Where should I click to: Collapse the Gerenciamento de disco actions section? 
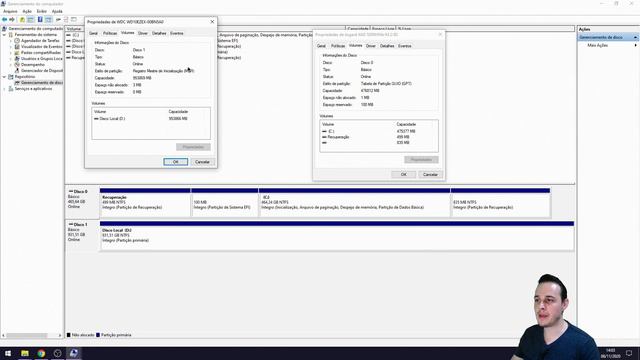click(636, 37)
